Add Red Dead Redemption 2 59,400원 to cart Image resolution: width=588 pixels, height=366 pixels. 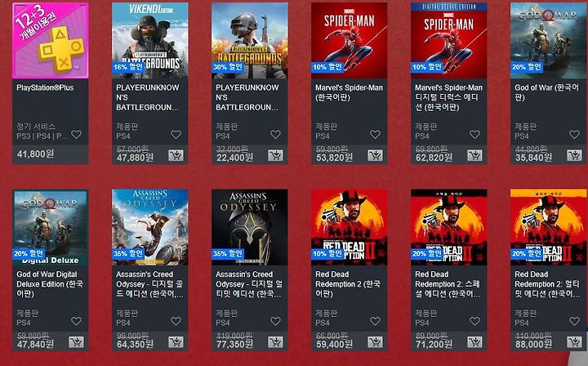[x=375, y=342]
